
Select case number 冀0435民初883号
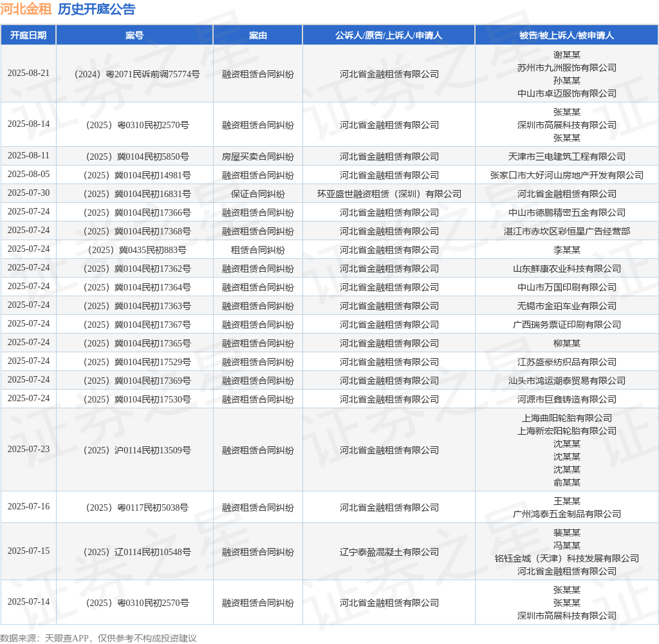137,250
